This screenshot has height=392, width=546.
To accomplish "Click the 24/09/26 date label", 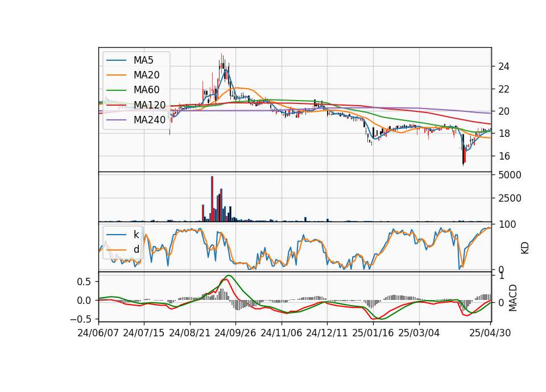I will (235, 333).
